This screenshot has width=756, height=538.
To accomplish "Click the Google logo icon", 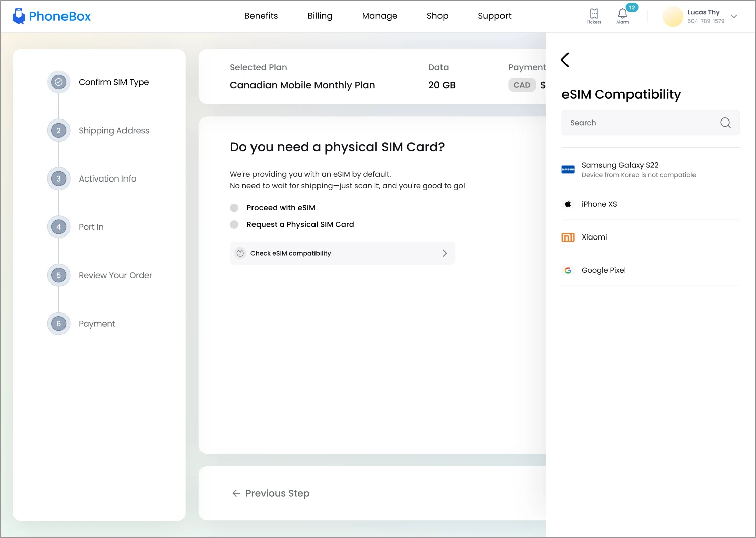I will point(568,270).
